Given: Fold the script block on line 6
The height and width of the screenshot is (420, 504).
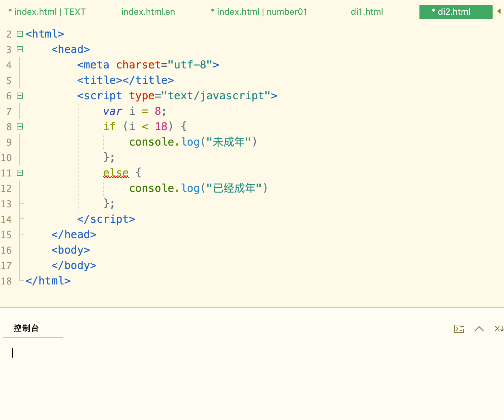Looking at the screenshot, I should 20,96.
